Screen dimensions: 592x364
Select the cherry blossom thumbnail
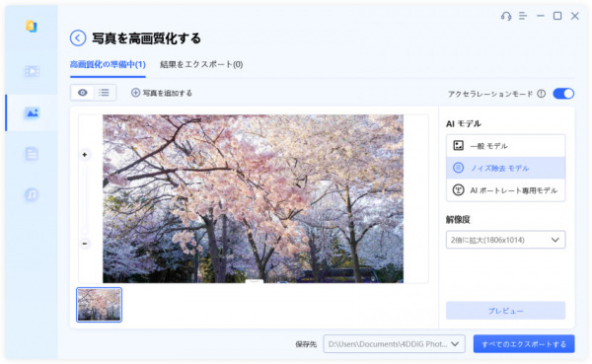pos(100,305)
